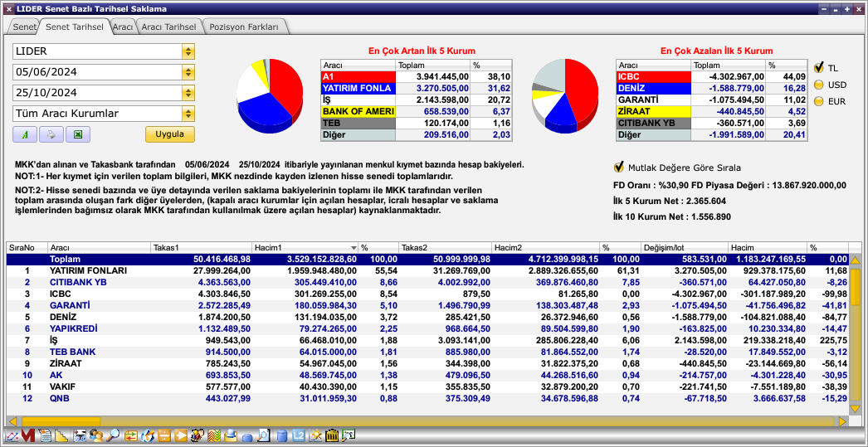868x447 pixels.
Task: Click the yellow BANK OF AMERI legend cell
Action: (358, 112)
